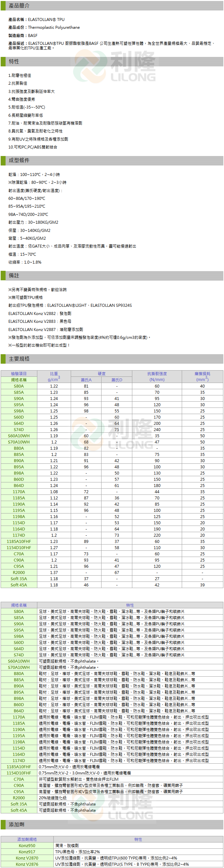Select the 蕭氏A sub-column header

86,380
